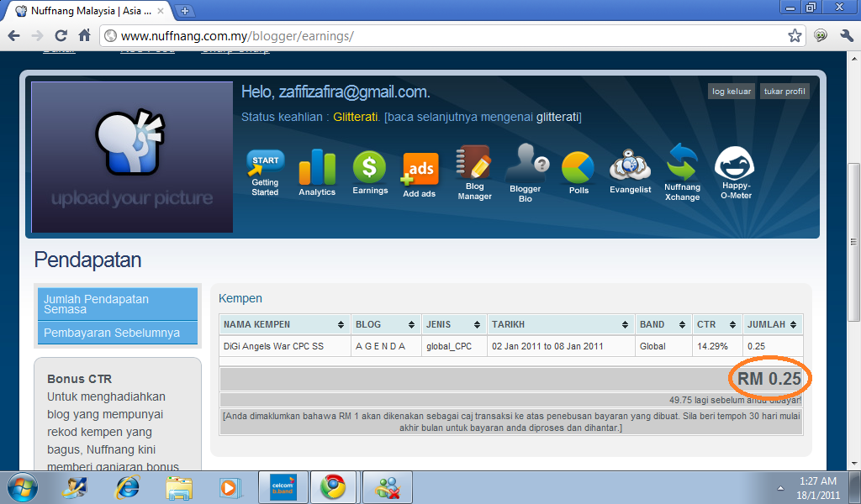Select Jumlah Pendapatan Semasa sidebar item
This screenshot has height=504, width=861.
click(x=118, y=304)
